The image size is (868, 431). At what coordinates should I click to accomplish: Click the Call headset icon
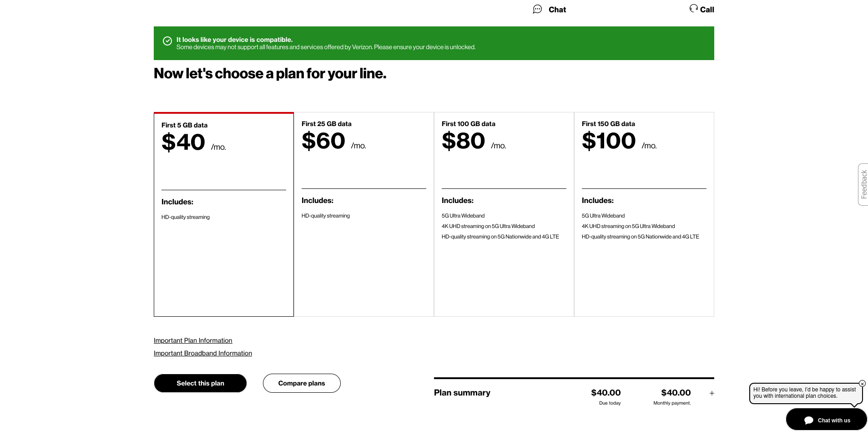pos(693,8)
